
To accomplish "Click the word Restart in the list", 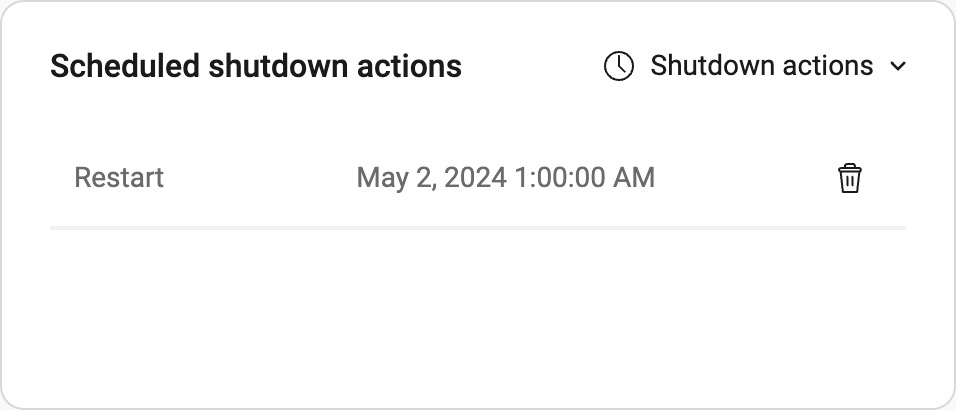I will point(119,178).
